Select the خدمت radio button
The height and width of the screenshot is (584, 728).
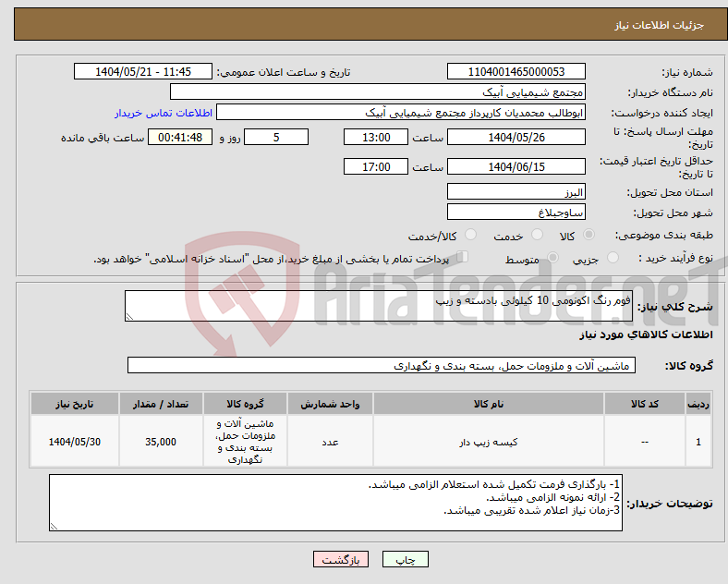[537, 235]
